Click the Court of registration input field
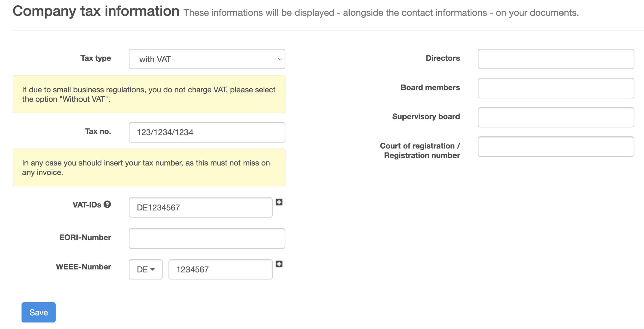 (555, 147)
